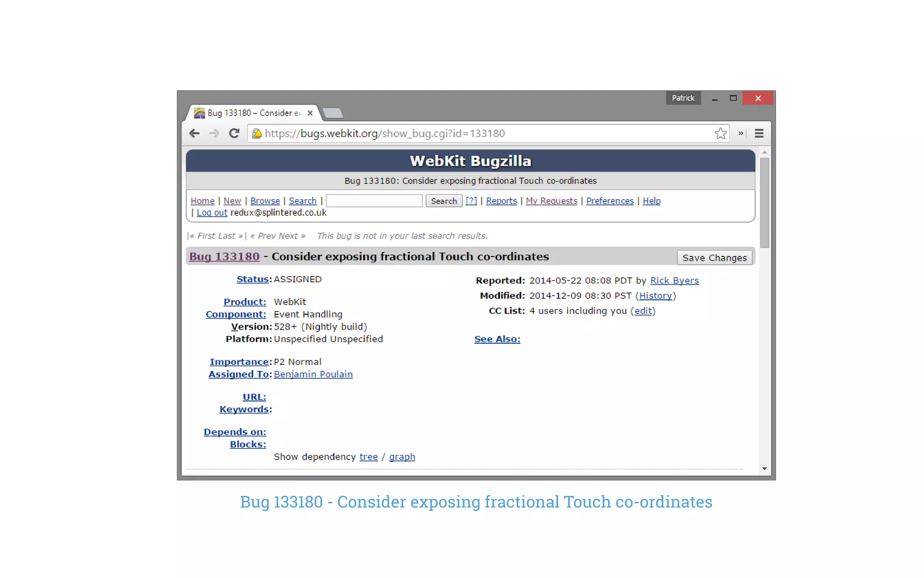
Task: Click the Log out link
Action: 212,213
